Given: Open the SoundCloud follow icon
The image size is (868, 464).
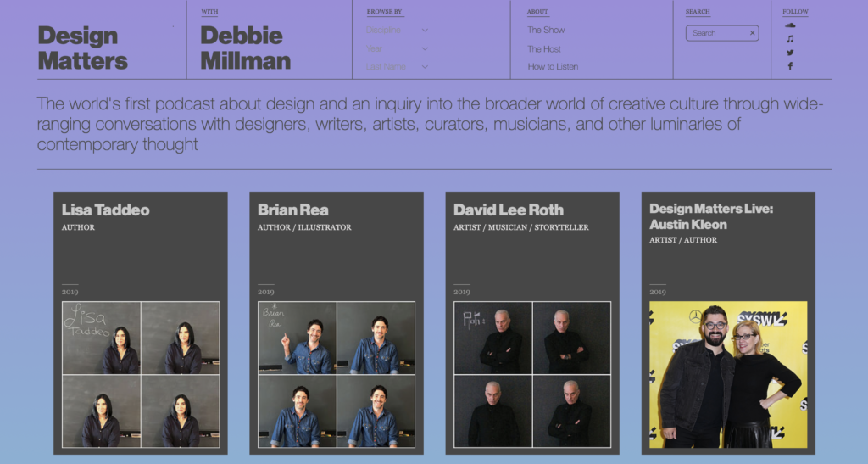Looking at the screenshot, I should (x=790, y=25).
